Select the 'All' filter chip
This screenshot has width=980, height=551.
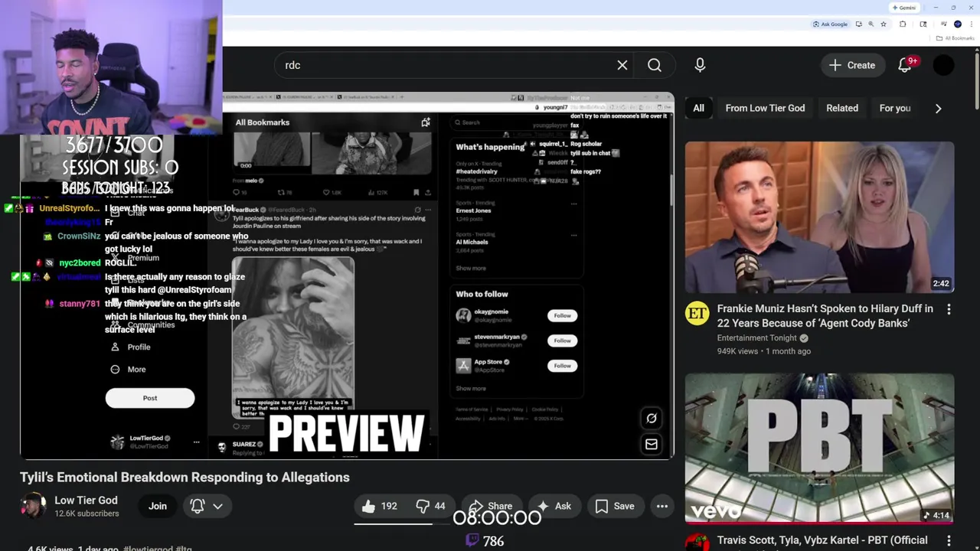click(x=698, y=108)
